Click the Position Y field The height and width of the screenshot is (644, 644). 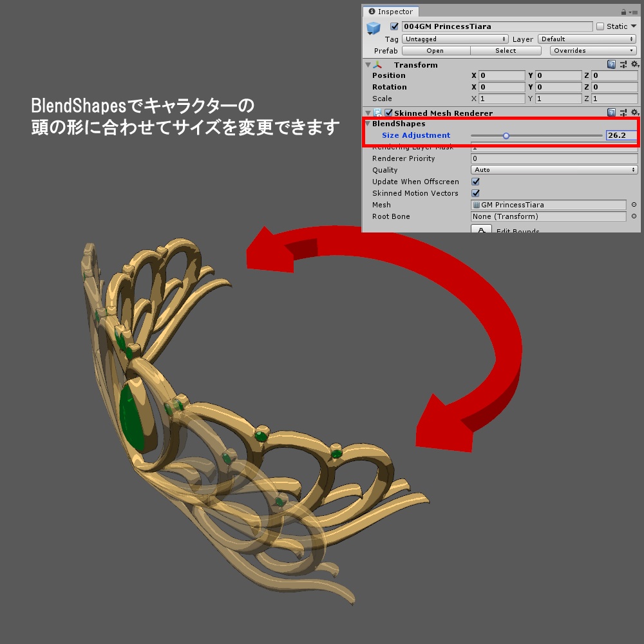558,75
